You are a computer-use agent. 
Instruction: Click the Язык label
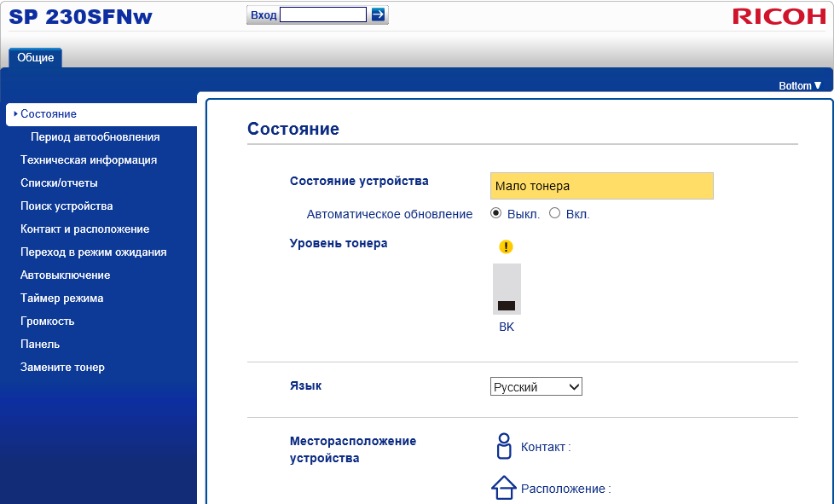pos(305,385)
